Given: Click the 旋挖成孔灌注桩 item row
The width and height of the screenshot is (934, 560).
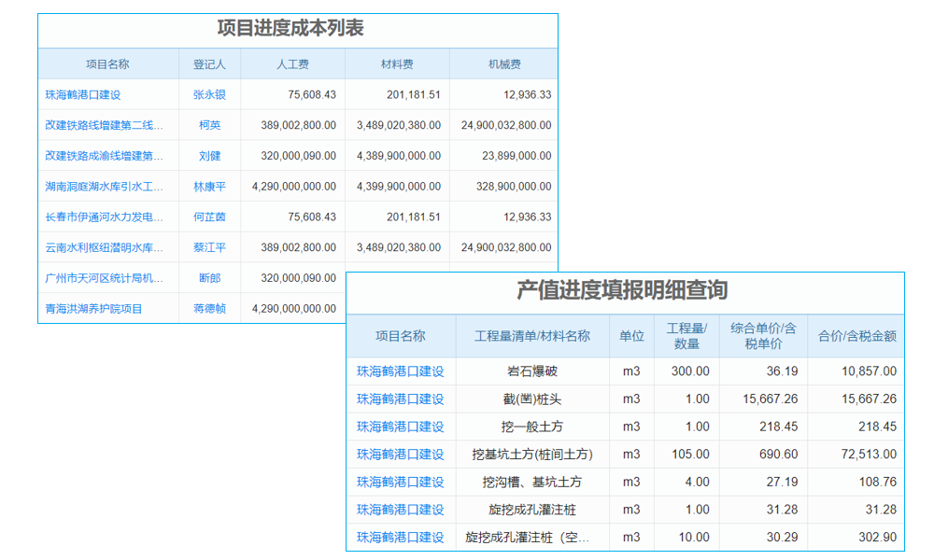Looking at the screenshot, I should coord(530,510).
